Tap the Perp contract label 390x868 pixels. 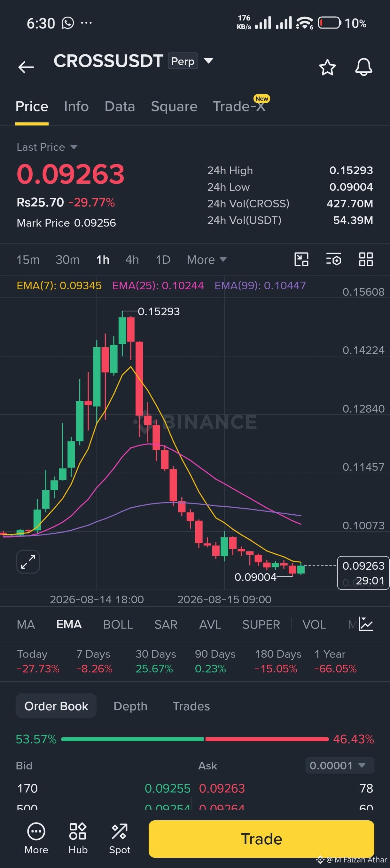click(183, 61)
